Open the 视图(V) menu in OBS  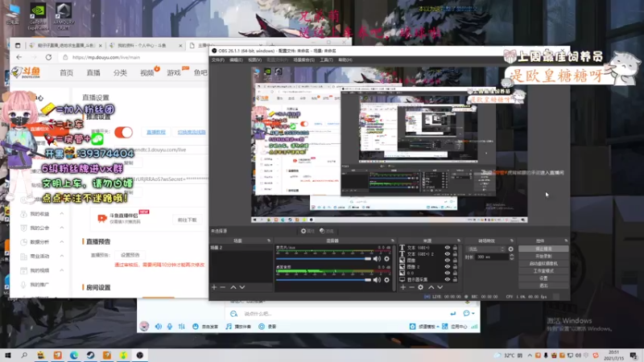254,60
